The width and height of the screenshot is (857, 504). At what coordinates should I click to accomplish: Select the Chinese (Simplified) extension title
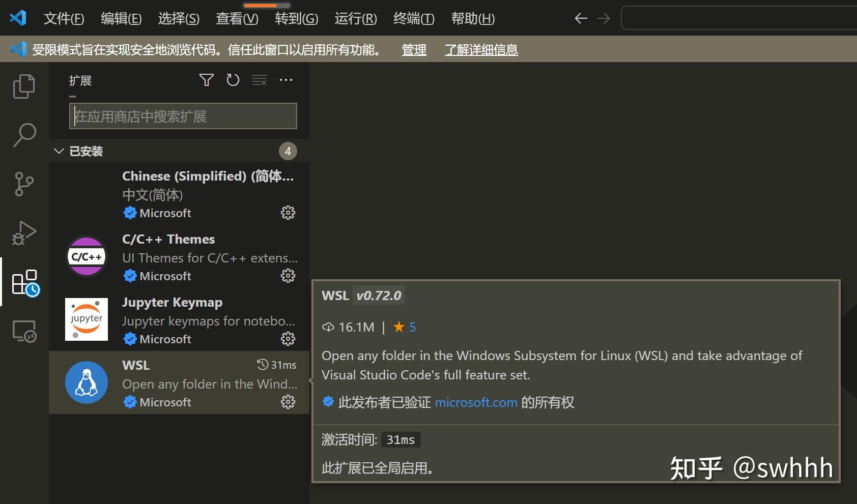[208, 176]
